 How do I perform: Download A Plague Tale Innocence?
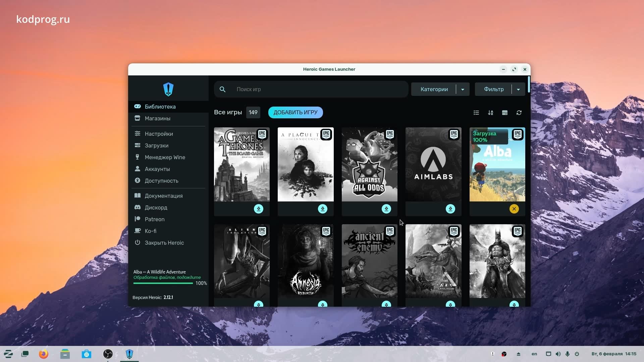tap(323, 209)
